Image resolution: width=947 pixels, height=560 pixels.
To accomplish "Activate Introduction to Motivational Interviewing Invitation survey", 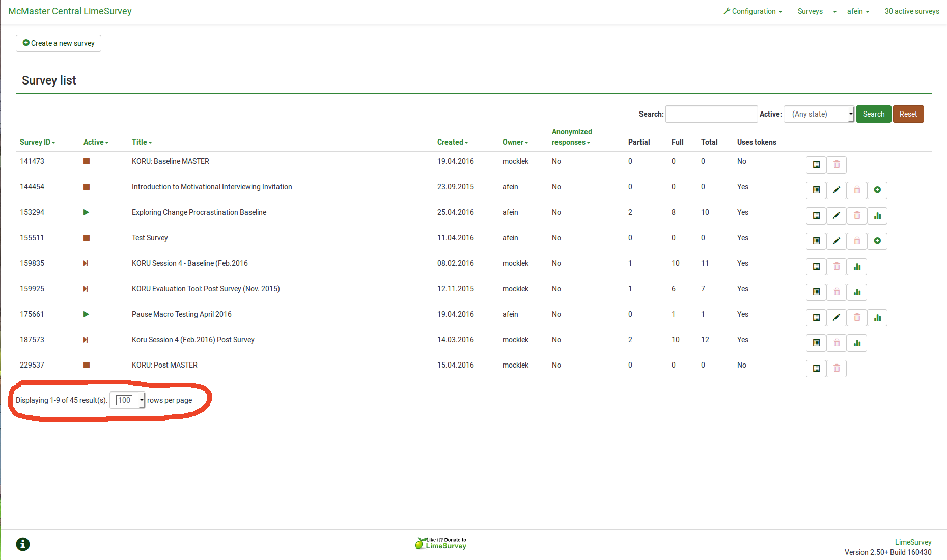I will tap(877, 190).
